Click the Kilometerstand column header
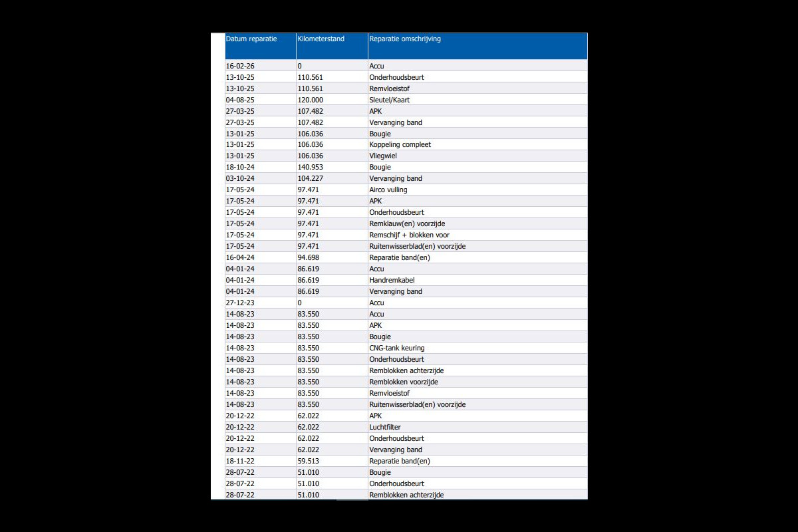This screenshot has height=532, width=798. pyautogui.click(x=321, y=39)
